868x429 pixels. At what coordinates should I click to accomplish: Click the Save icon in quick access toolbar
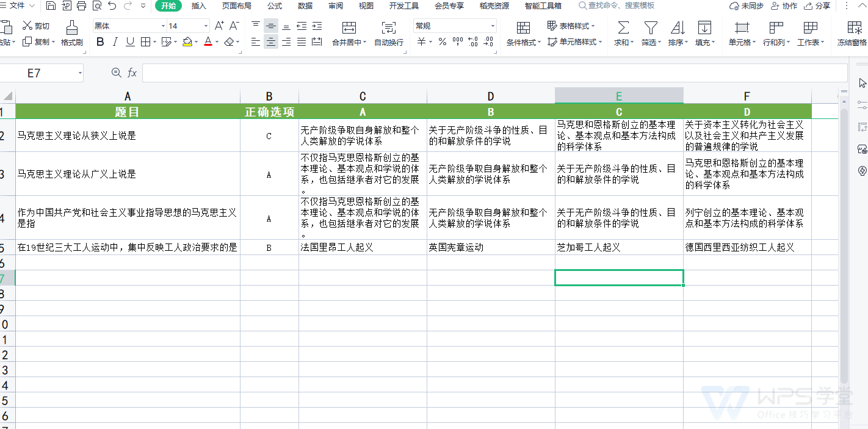coord(51,5)
